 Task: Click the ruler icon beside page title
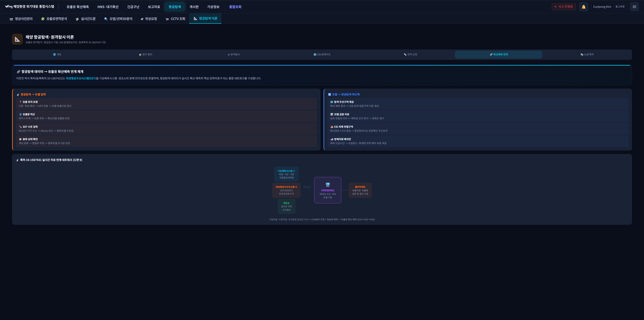coord(17,39)
